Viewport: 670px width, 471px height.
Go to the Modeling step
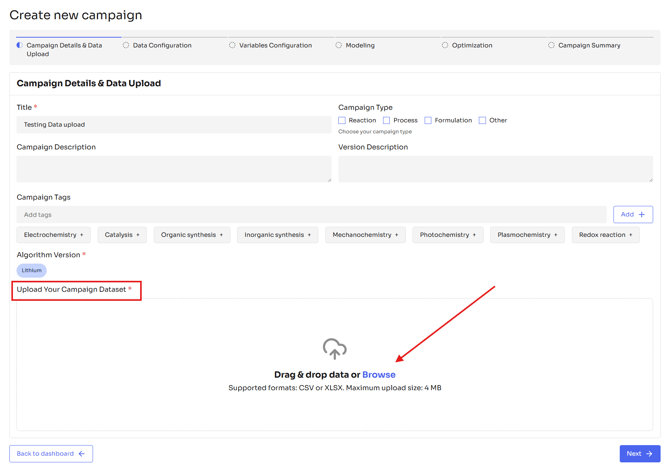tap(355, 45)
